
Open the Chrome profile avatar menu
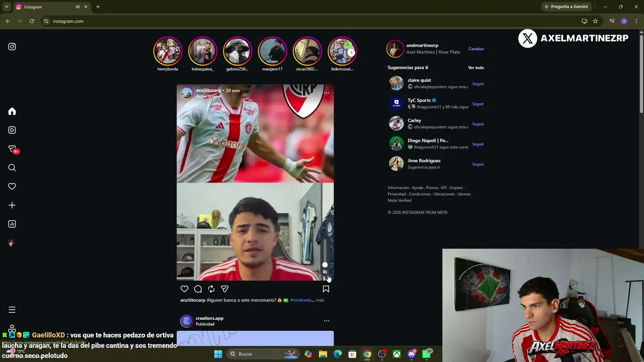coord(624,21)
